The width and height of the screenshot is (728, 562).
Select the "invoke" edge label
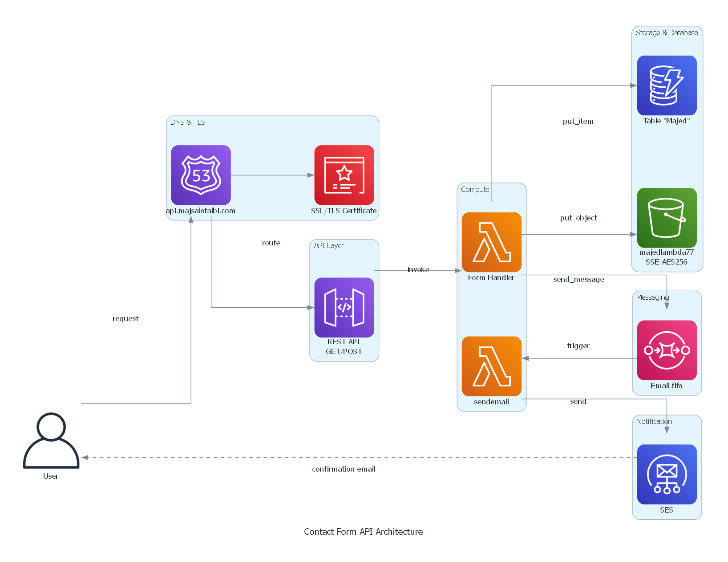pyautogui.click(x=418, y=269)
